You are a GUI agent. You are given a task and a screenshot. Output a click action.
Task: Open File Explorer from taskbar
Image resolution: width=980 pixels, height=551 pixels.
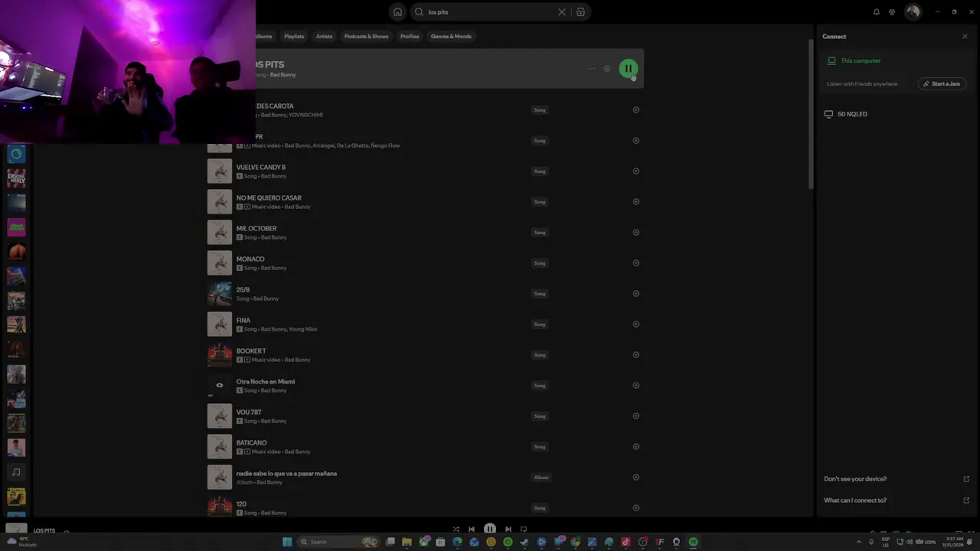[x=407, y=542]
